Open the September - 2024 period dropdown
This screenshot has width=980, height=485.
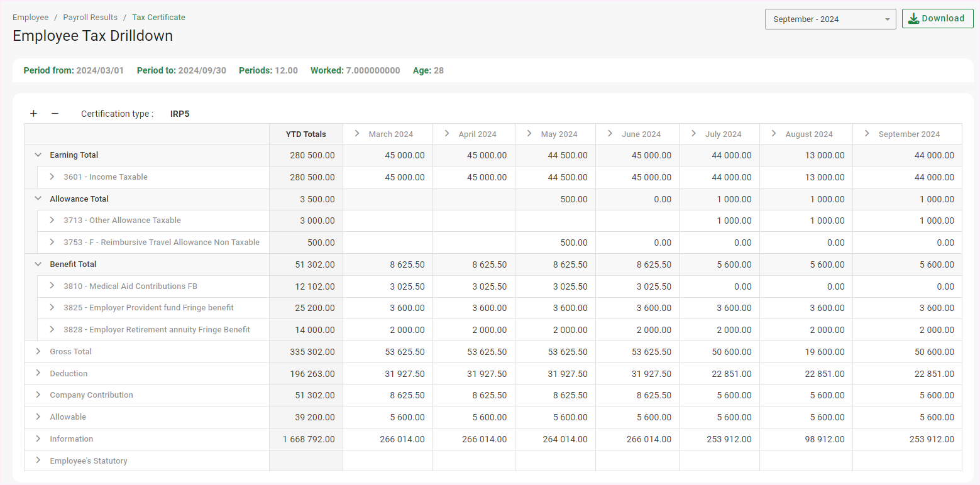point(830,19)
